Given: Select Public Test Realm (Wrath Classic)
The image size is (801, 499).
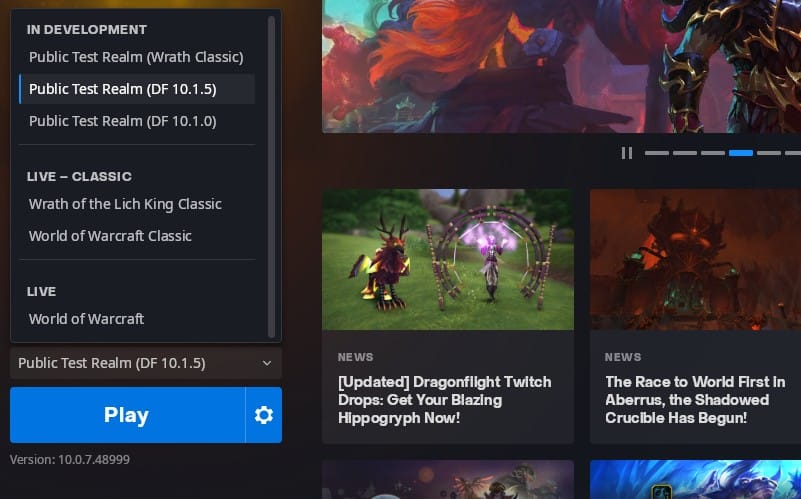Looking at the screenshot, I should coord(136,57).
